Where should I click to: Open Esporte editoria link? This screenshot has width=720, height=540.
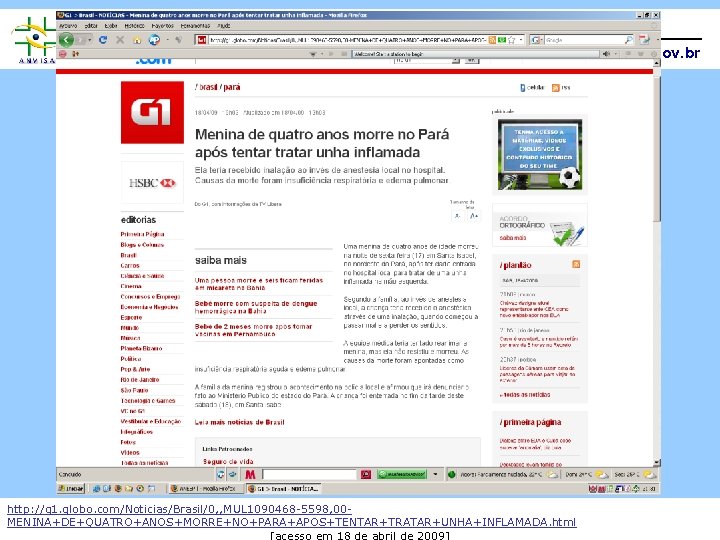(131, 317)
